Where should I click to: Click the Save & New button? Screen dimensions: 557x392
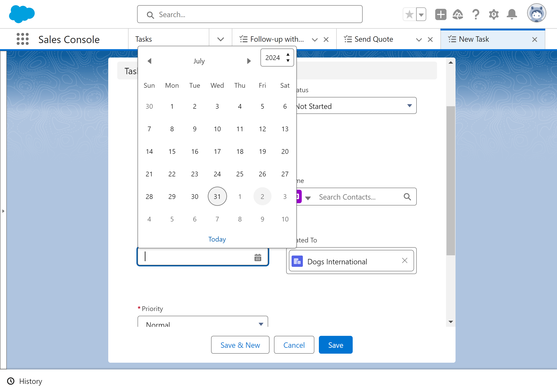[240, 345]
